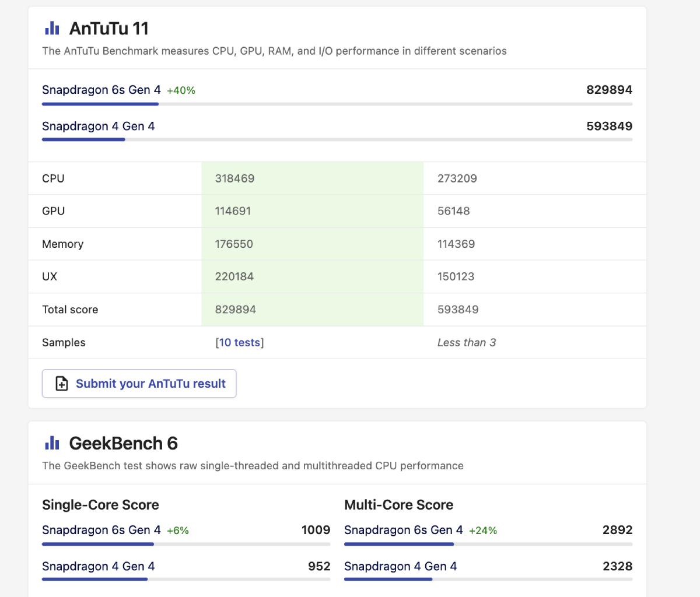The image size is (700, 597).
Task: Click the AnTuTu 11 bar chart icon
Action: (52, 28)
